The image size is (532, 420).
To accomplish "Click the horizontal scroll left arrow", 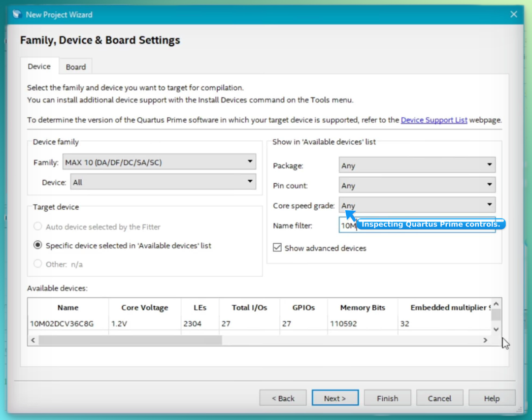I will coord(33,340).
